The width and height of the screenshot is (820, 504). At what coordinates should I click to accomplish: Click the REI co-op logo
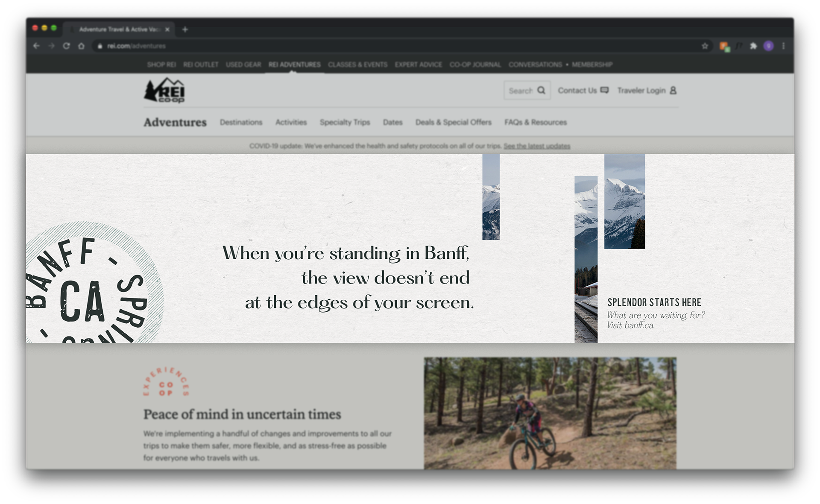tap(164, 90)
